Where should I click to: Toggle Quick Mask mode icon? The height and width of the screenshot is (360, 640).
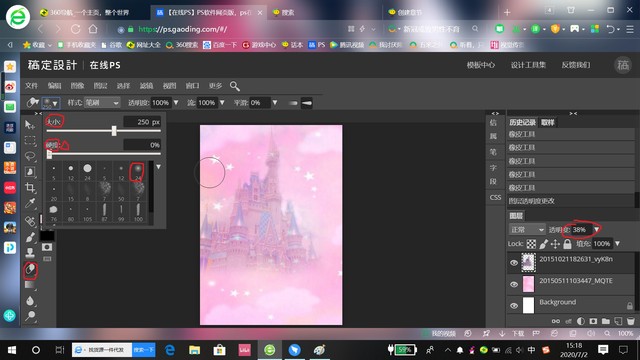click(47, 247)
